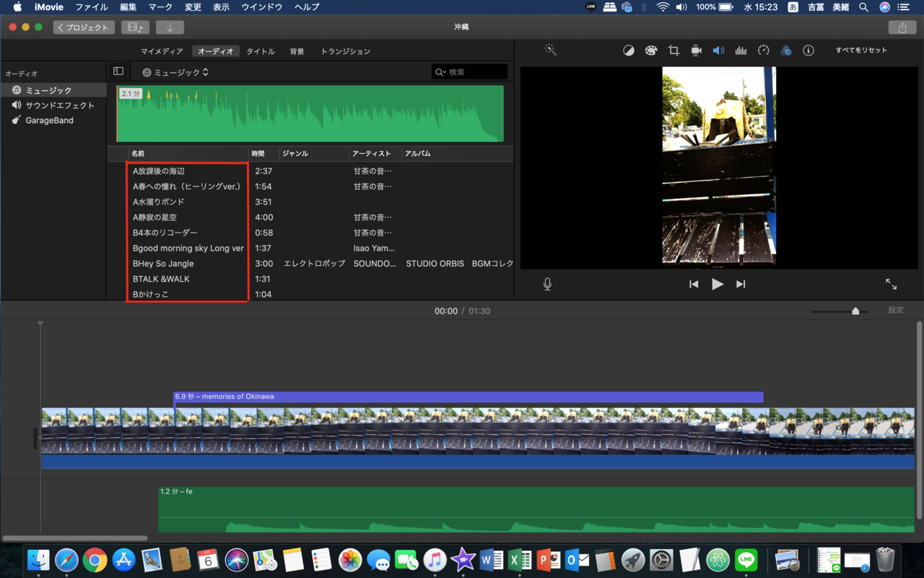This screenshot has width=924, height=578.
Task: Sort list by アーティスト column header
Action: (371, 154)
